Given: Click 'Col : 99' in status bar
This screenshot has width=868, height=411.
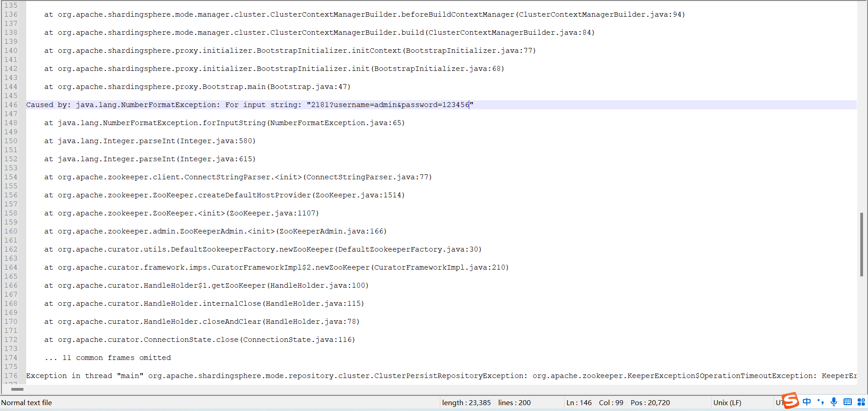Looking at the screenshot, I should pos(611,402).
